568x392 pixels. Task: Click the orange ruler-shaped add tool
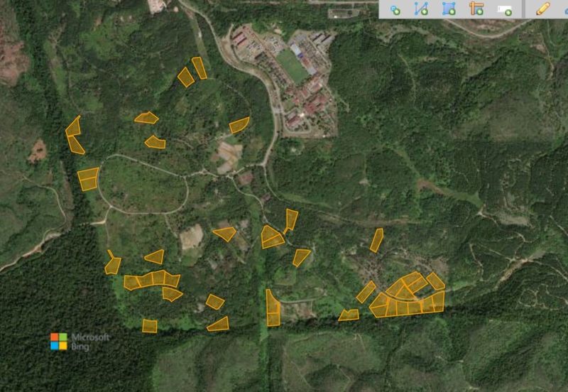pos(476,9)
